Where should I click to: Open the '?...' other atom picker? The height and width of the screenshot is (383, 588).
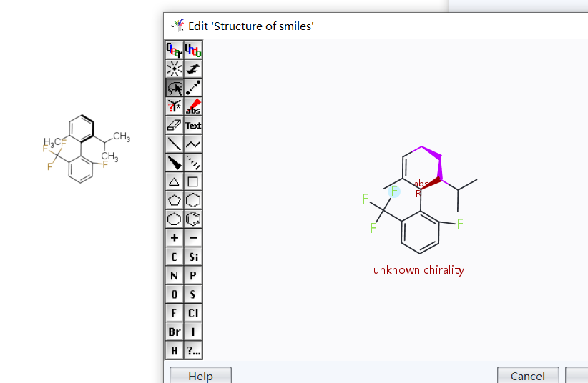coord(193,350)
